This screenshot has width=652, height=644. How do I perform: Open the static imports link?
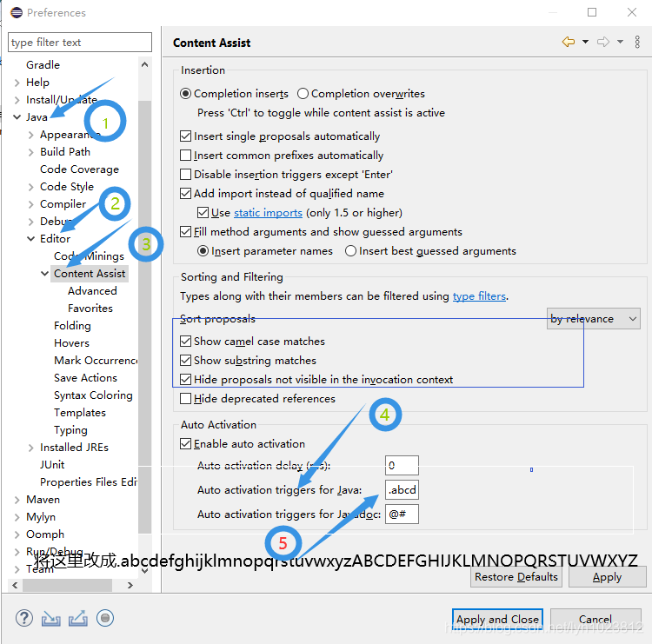[268, 213]
